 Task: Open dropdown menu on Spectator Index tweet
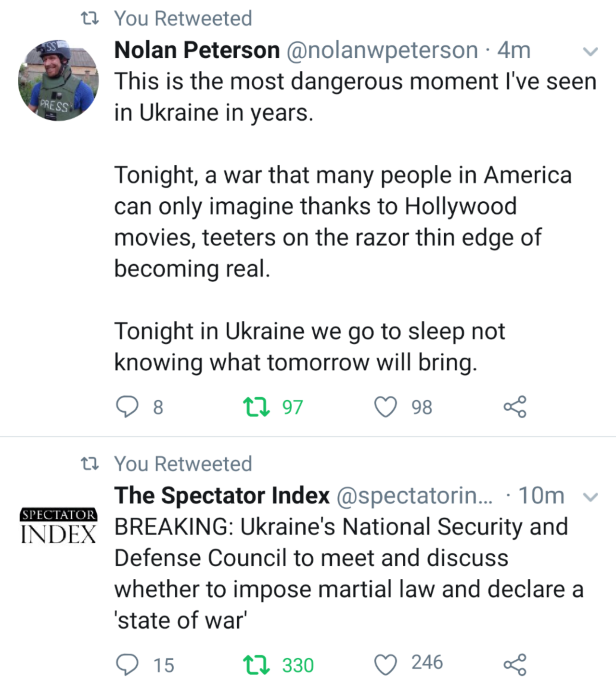click(x=590, y=497)
